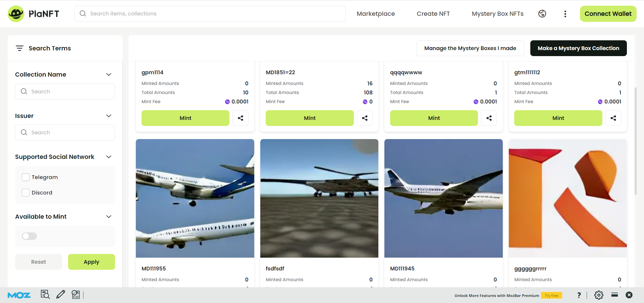The width and height of the screenshot is (644, 303).
Task: Click the PlaNFT logo icon
Action: (16, 14)
